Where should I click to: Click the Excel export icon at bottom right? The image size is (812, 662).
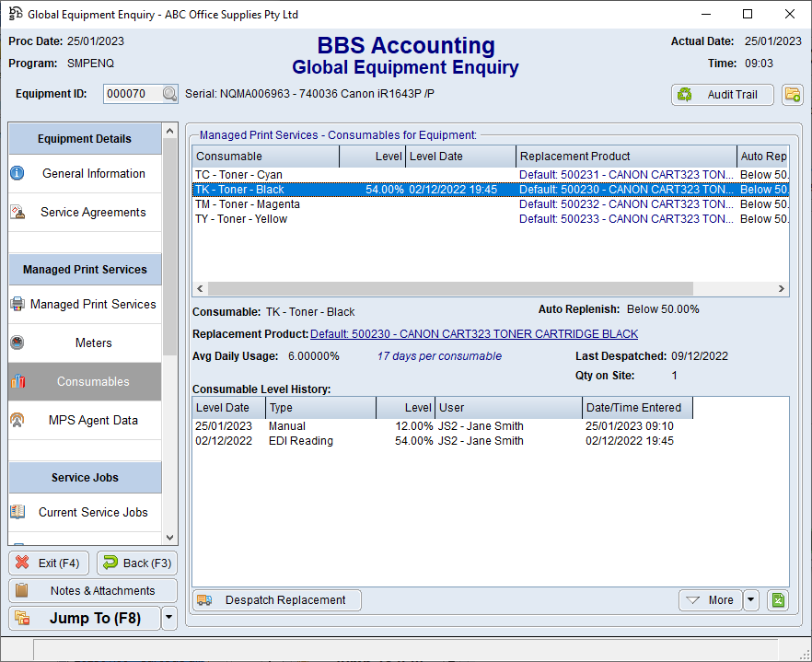click(778, 600)
